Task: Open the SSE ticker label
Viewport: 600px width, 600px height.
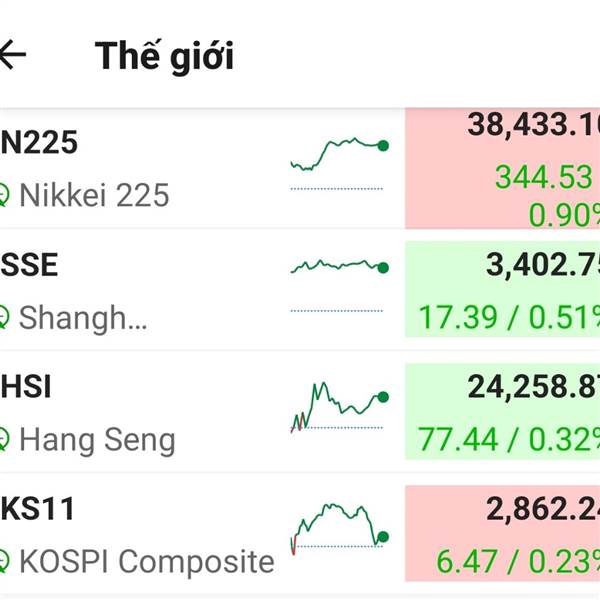Action: pyautogui.click(x=29, y=265)
